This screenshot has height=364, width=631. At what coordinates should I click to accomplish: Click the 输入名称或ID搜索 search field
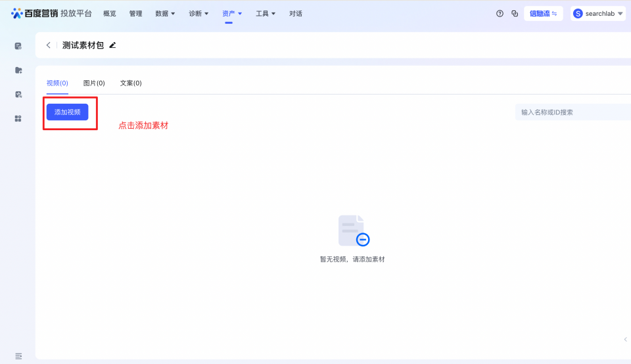point(573,112)
